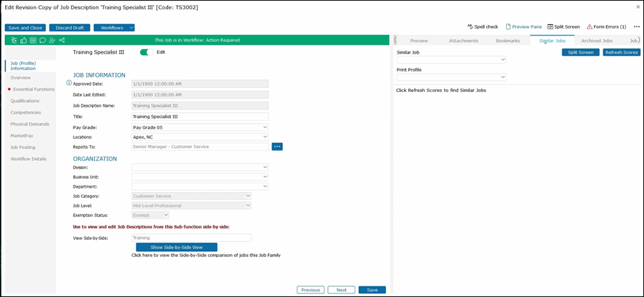Open Form Errors warning

pyautogui.click(x=606, y=26)
